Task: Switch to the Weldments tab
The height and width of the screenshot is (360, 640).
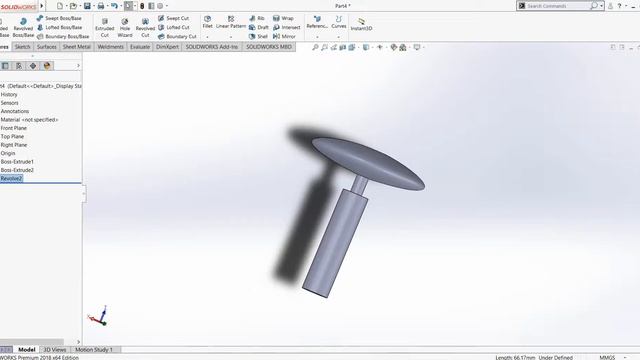Action: (111, 47)
